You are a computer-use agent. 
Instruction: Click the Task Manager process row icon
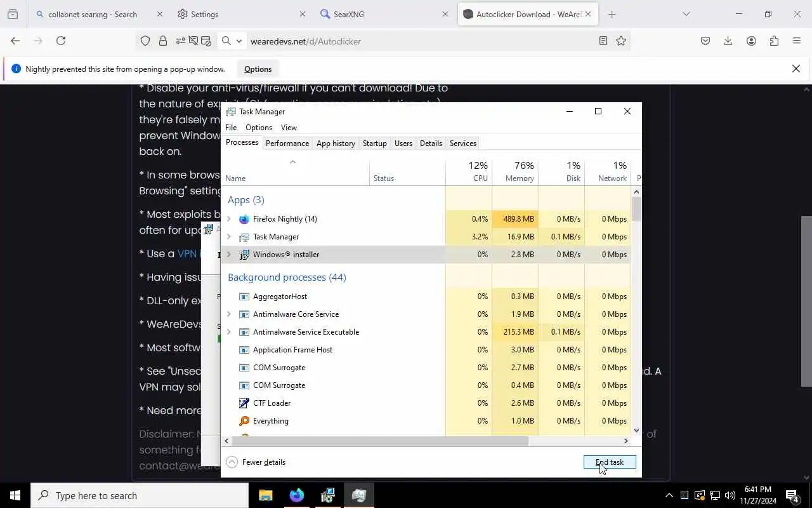pyautogui.click(x=244, y=237)
